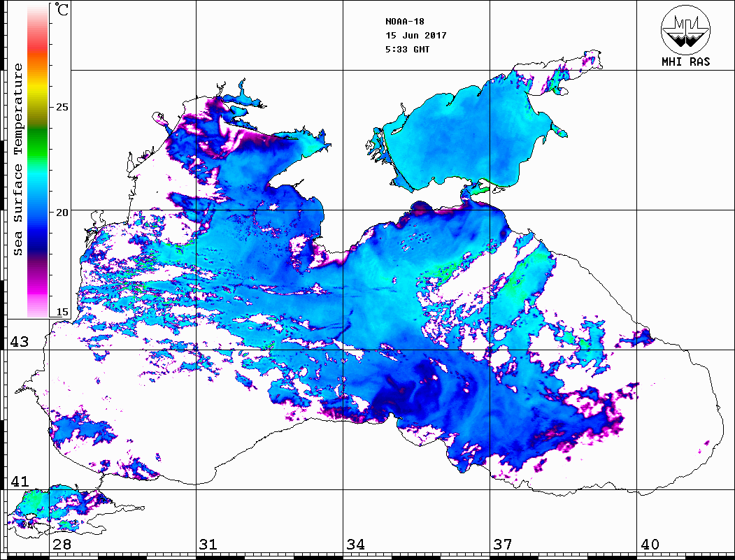
Task: Click the 'Sea Surface Temperature' legend title
Action: tap(17, 159)
